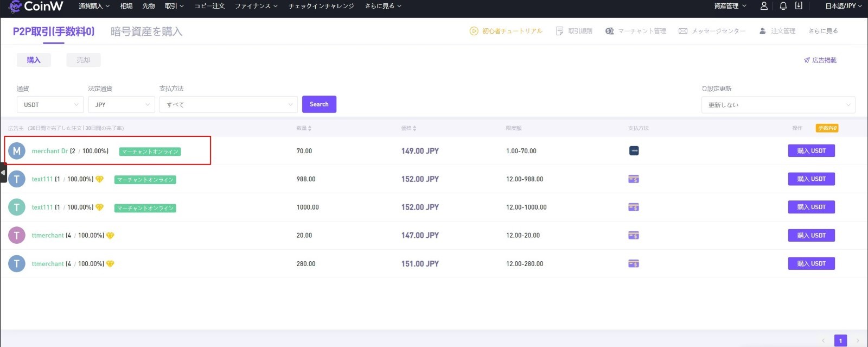Click さらに見る in the P2P sub-navigation

[x=823, y=31]
